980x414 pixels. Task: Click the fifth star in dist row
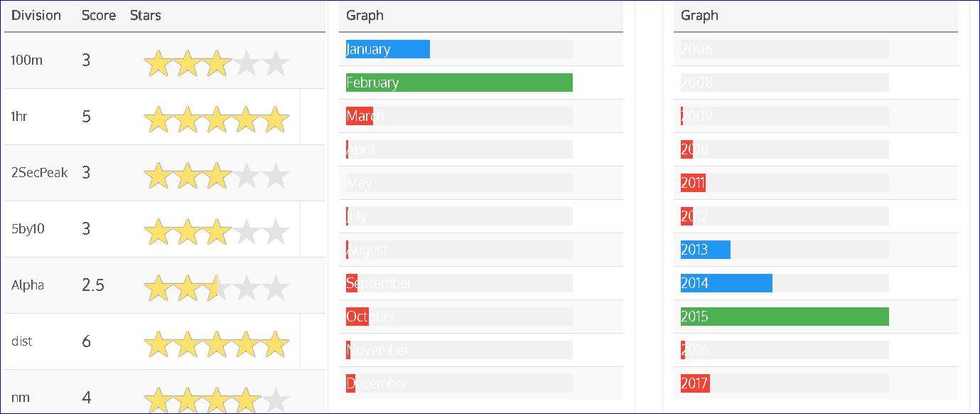(275, 344)
